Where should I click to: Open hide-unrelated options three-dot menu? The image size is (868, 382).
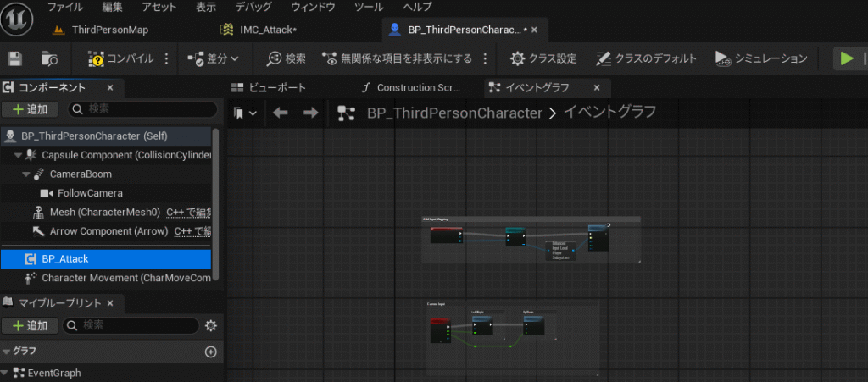click(486, 58)
